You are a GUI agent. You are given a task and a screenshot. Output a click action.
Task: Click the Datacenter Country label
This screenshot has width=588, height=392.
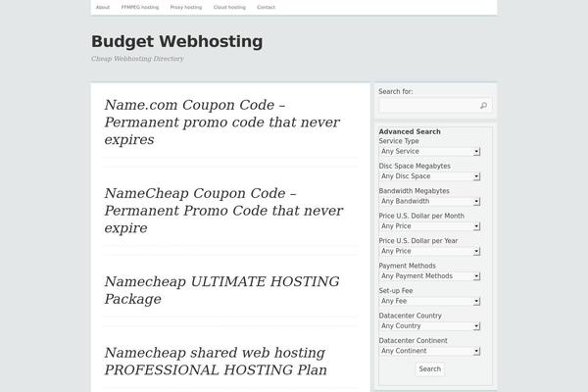point(410,316)
